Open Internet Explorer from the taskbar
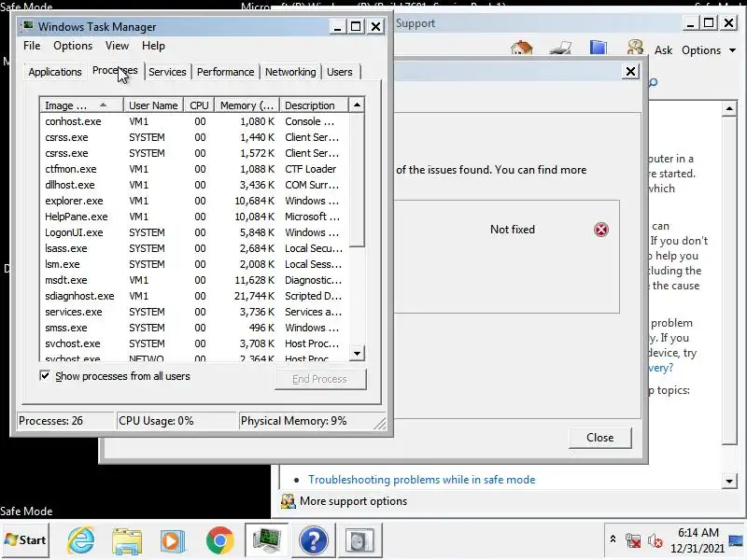 pos(81,540)
